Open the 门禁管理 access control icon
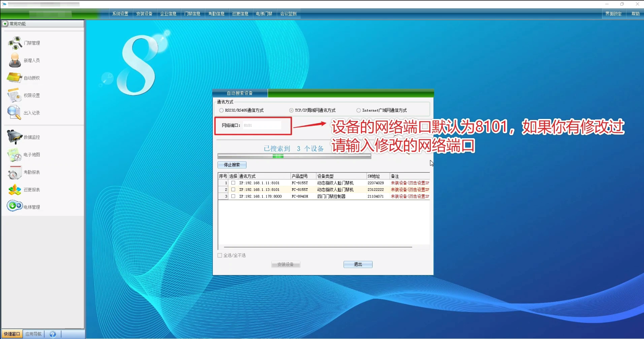The width and height of the screenshot is (644, 339). coord(15,43)
